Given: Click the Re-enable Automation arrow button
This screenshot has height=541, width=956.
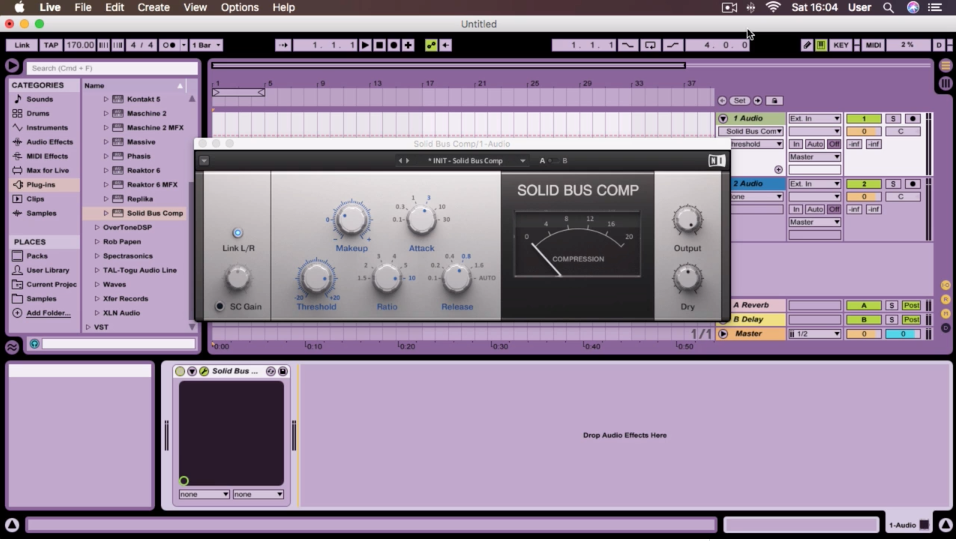Looking at the screenshot, I should 446,45.
